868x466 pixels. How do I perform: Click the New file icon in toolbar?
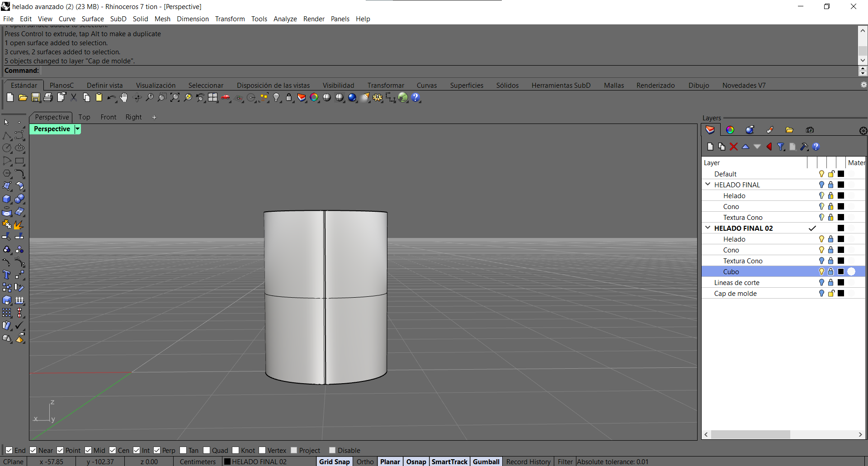(x=10, y=97)
